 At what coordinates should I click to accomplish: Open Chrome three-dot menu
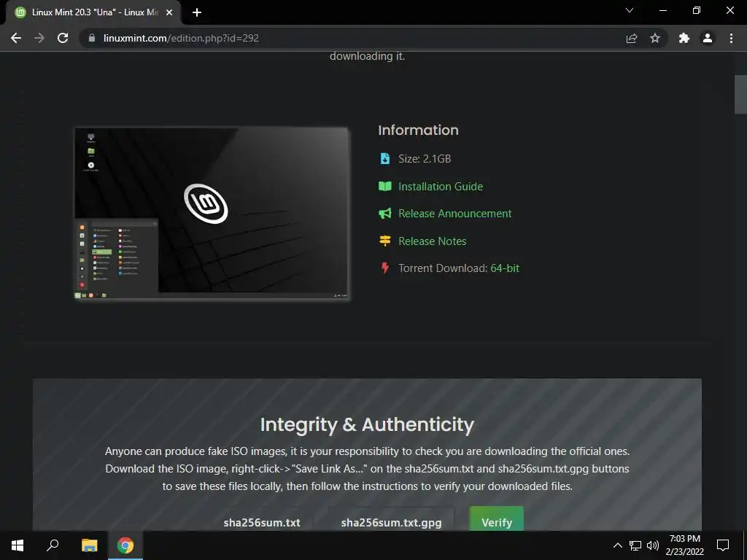731,38
